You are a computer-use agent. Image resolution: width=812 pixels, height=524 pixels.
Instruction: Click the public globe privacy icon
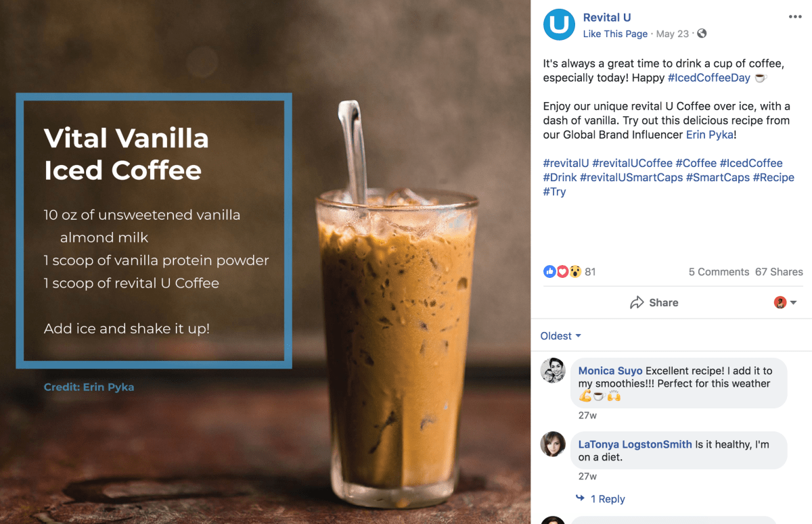click(702, 34)
